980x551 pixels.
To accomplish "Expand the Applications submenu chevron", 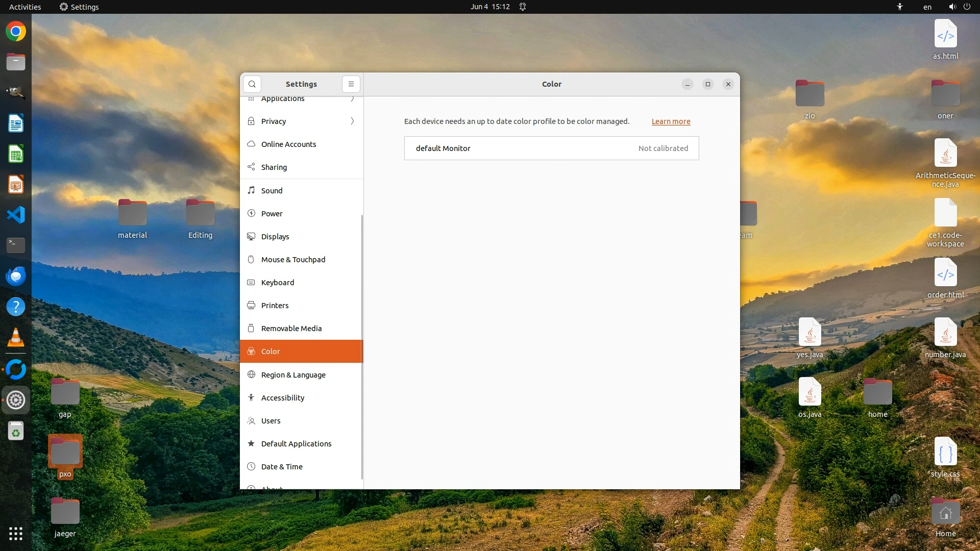I will pos(352,99).
